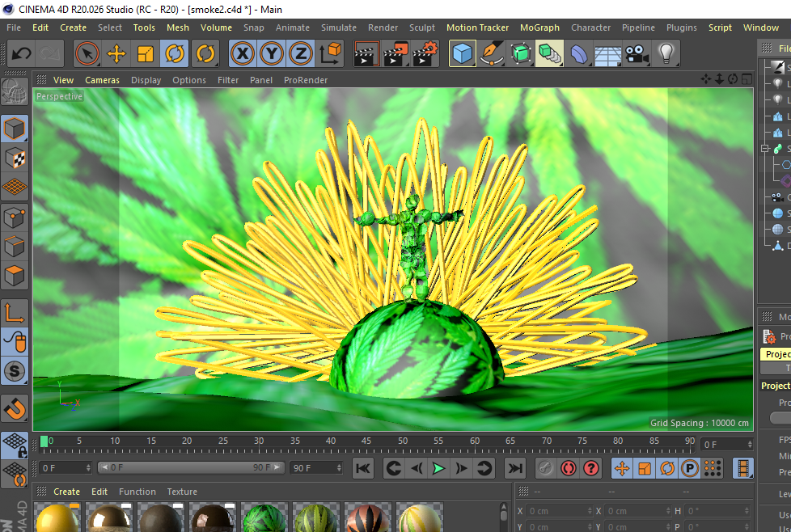Toggle Locked Workplane icon
Viewport: 791px width, 532px height.
pyautogui.click(x=14, y=445)
